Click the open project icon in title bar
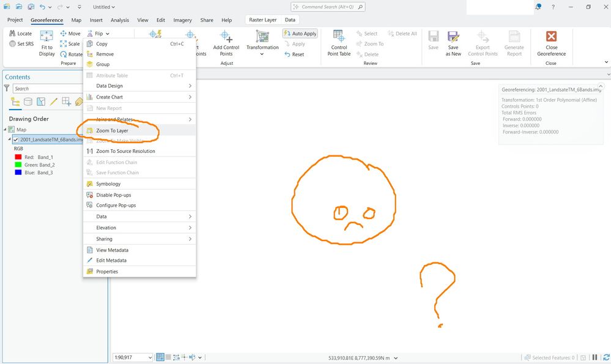Viewport: 611px width, 364px height. 19,7
